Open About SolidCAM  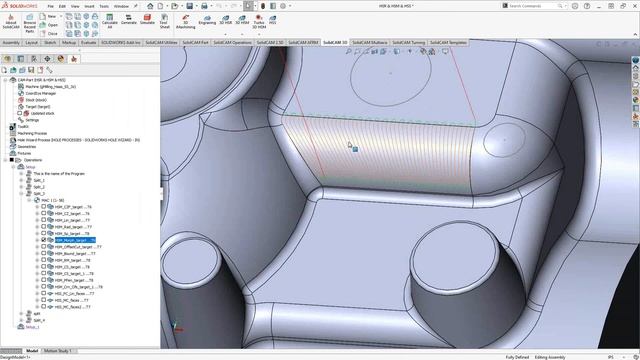(11, 21)
